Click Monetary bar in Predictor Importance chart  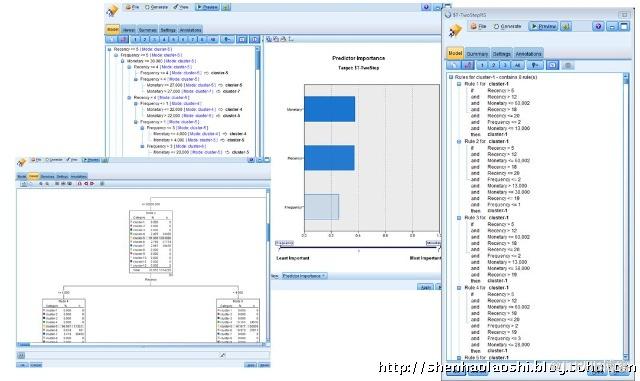(x=329, y=109)
